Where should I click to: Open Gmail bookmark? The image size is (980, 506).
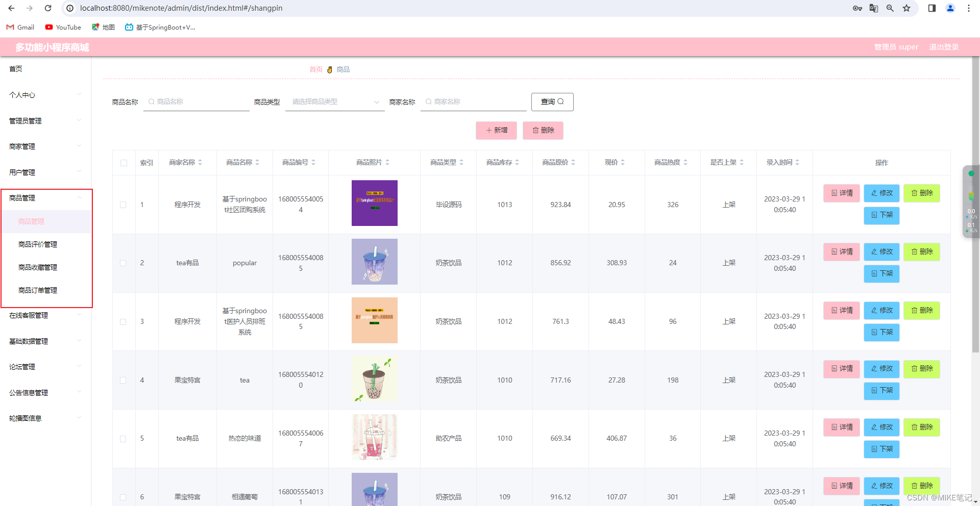20,27
